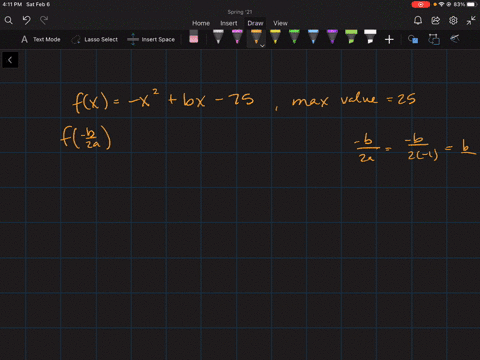Select the white highlighter
Viewport: 480px width, 360px height.
click(x=370, y=37)
